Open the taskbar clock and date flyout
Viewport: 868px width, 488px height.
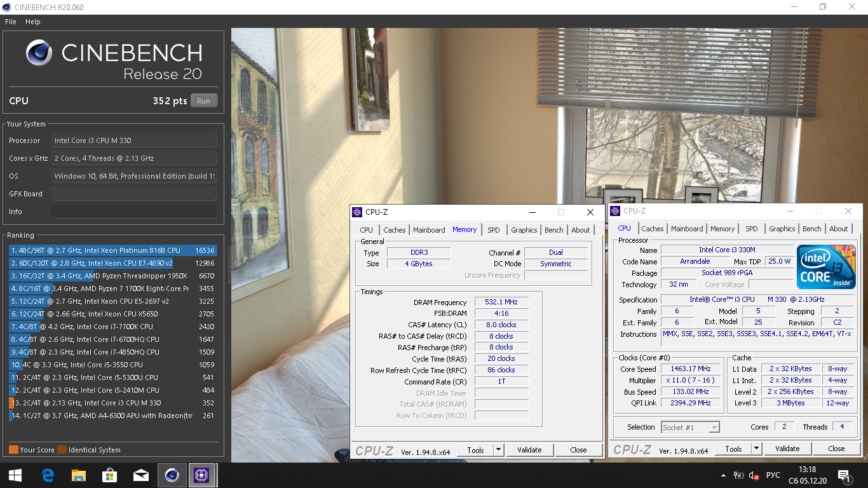pos(806,475)
